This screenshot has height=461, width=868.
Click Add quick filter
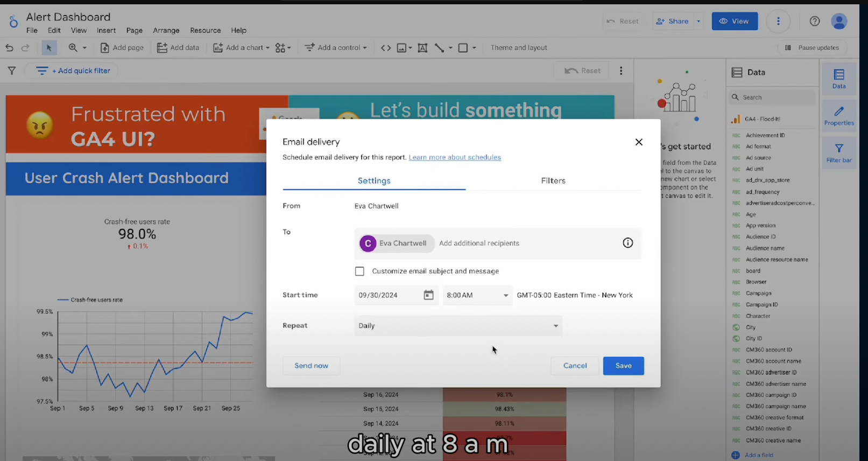click(74, 71)
